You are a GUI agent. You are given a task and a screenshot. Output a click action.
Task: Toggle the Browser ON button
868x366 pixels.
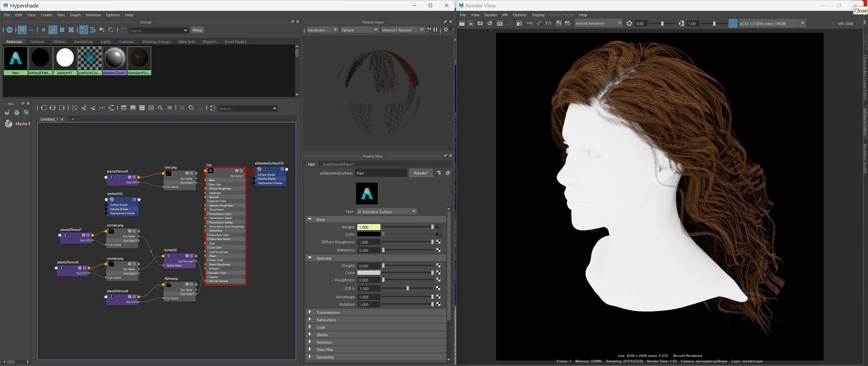pos(9,30)
